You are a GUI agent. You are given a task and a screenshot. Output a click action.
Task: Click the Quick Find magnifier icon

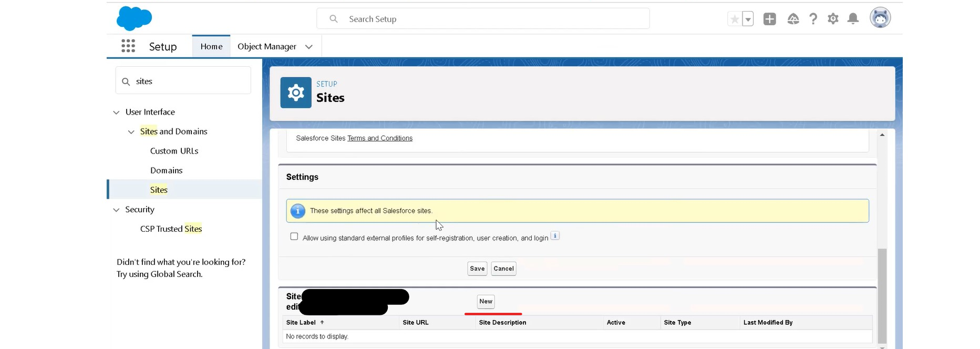coord(126,81)
